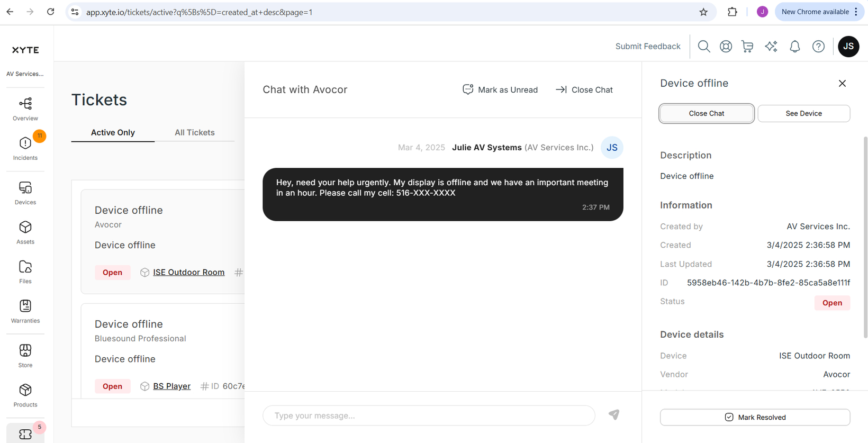Screen dimensions: 868x443
Task: Open the Assets section
Action: pyautogui.click(x=25, y=232)
